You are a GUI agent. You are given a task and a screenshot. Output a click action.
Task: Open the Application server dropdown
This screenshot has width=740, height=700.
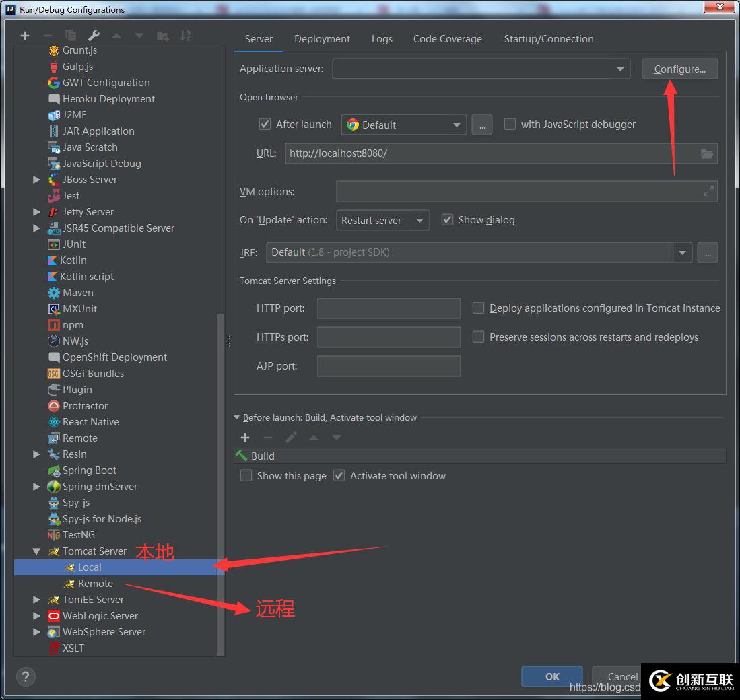pyautogui.click(x=481, y=69)
